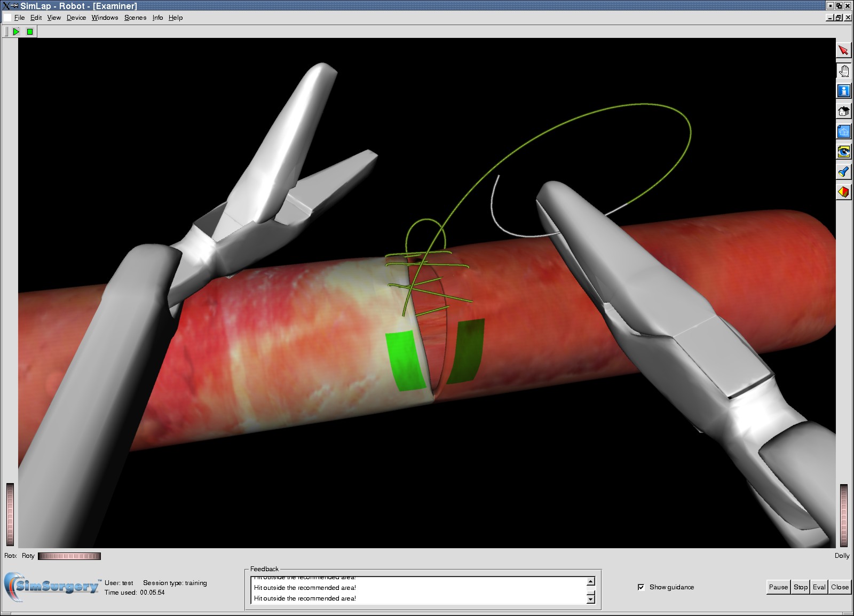
Task: Click the Rotx label
Action: coord(11,556)
